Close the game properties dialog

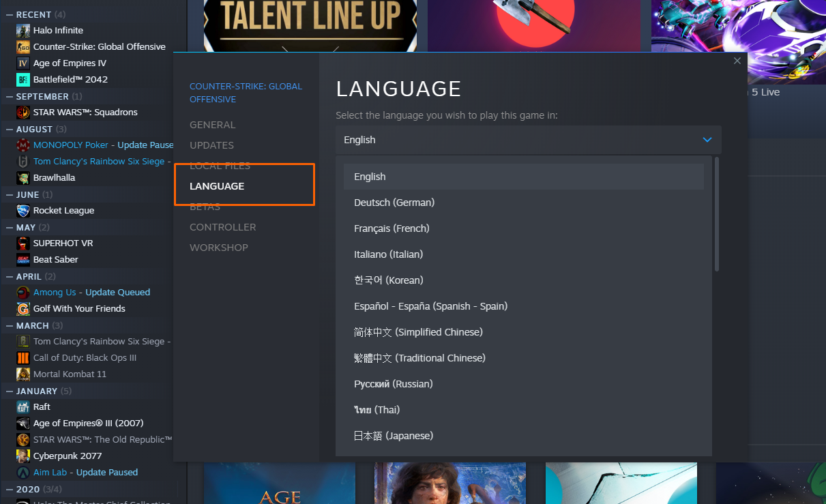737,61
